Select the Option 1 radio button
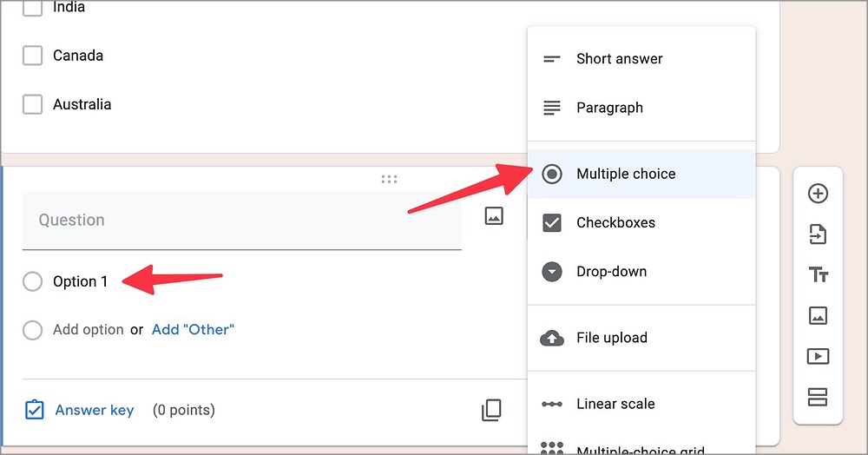 coord(32,281)
